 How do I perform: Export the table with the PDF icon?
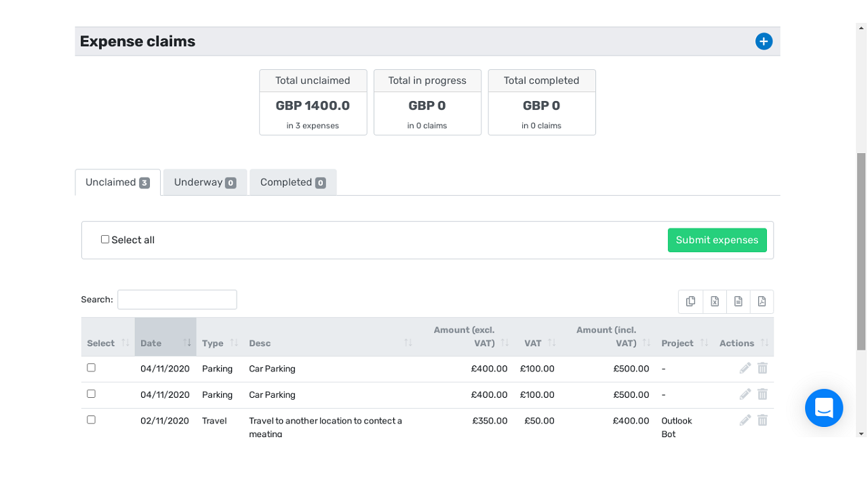762,302
